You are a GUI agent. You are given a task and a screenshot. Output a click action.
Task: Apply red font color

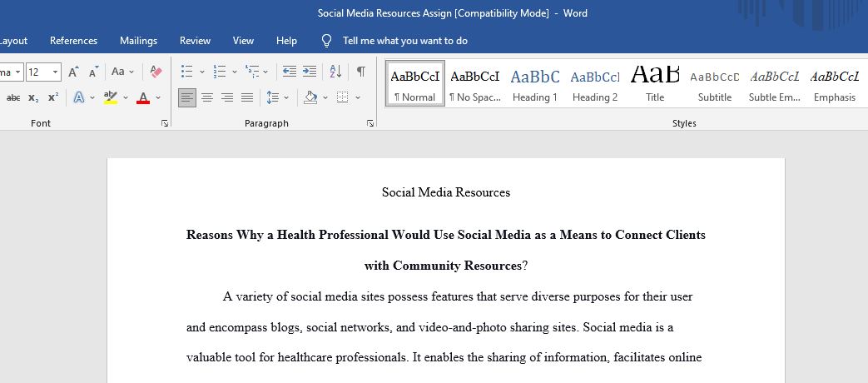(143, 98)
